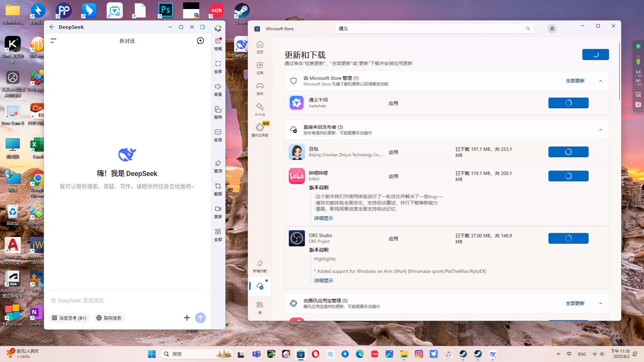Click the 旋转 rotate icon
This screenshot has width=644, height=362.
(x=218, y=112)
